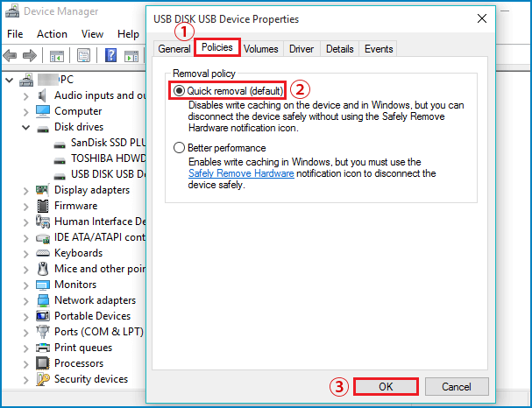532x408 pixels.
Task: Click the Ports (COM & LPT) plug icon
Action: 43,332
